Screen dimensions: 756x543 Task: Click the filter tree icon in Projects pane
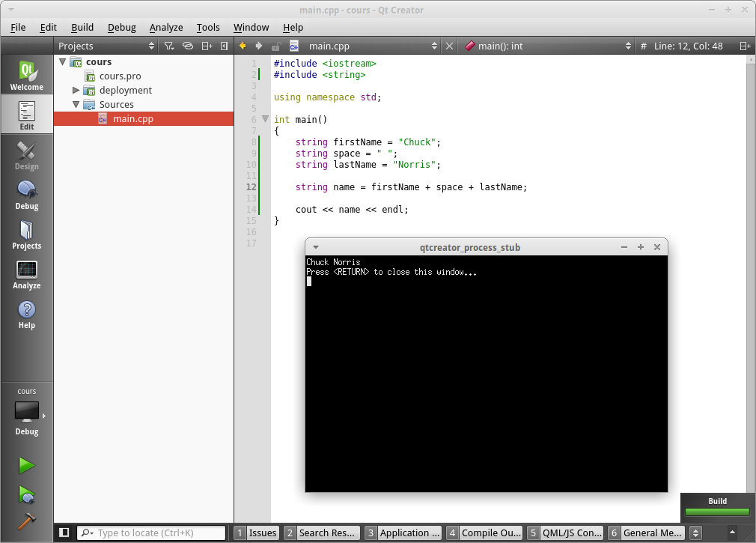click(168, 46)
